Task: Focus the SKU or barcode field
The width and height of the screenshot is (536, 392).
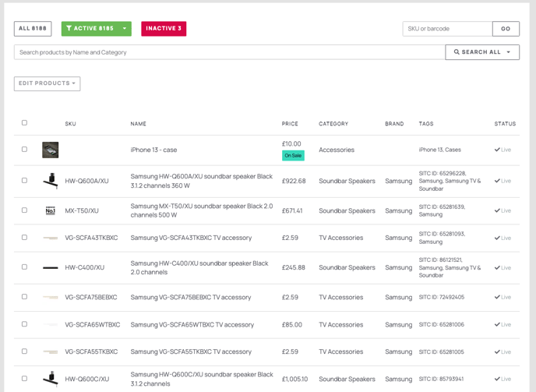Action: (x=447, y=29)
